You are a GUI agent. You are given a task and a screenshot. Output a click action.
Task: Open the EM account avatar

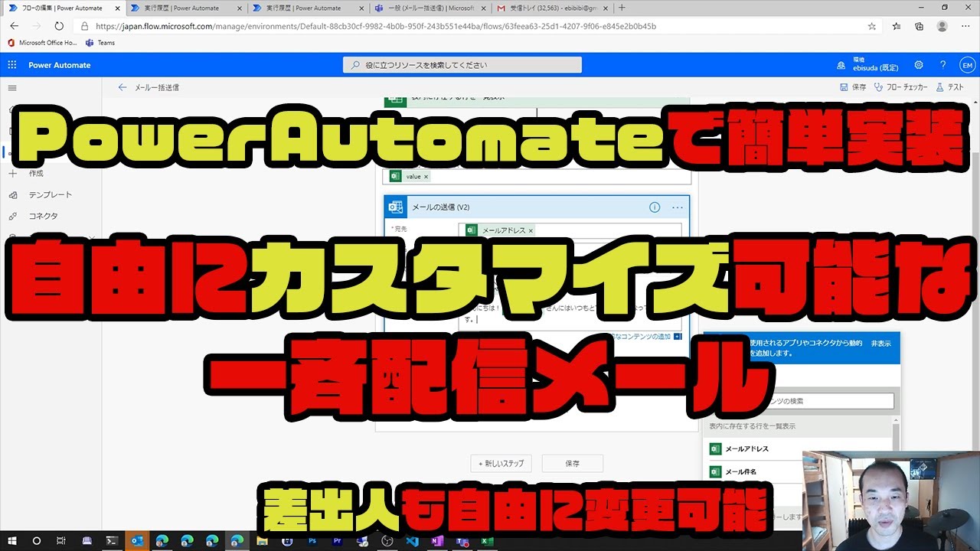pos(967,65)
